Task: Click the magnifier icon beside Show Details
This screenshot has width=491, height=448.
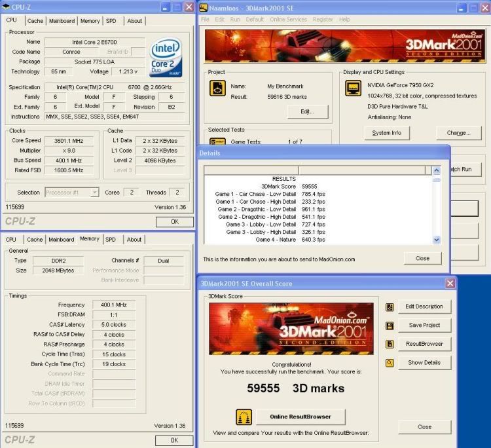Action: coord(390,362)
